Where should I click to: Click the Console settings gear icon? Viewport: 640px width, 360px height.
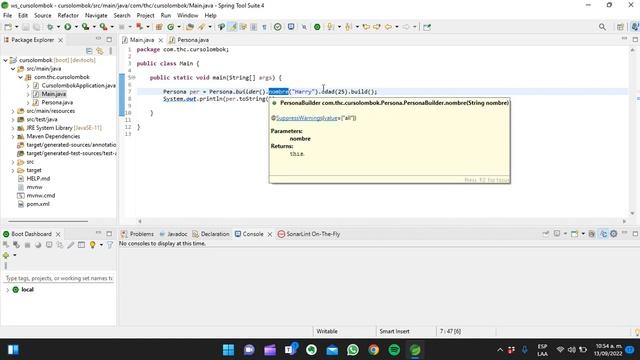[613, 234]
